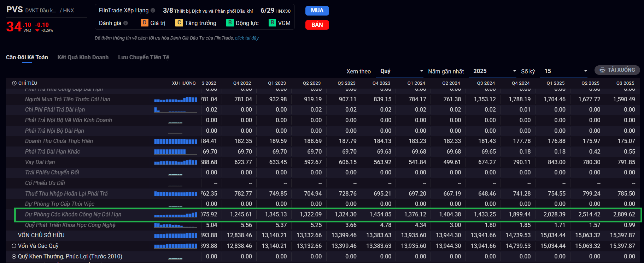This screenshot has width=644, height=263.
Task: Open the Số kỳ 15 dropdown
Action: [x=565, y=71]
